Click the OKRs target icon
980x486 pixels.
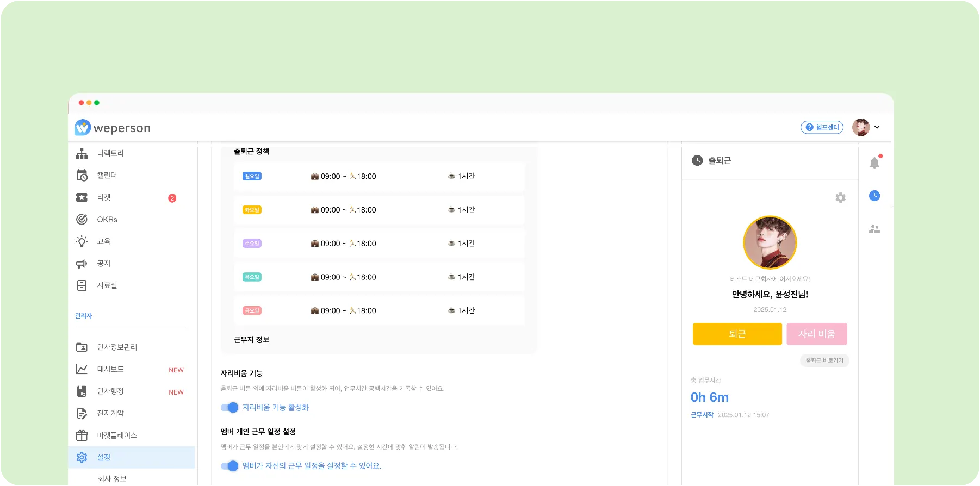(82, 220)
